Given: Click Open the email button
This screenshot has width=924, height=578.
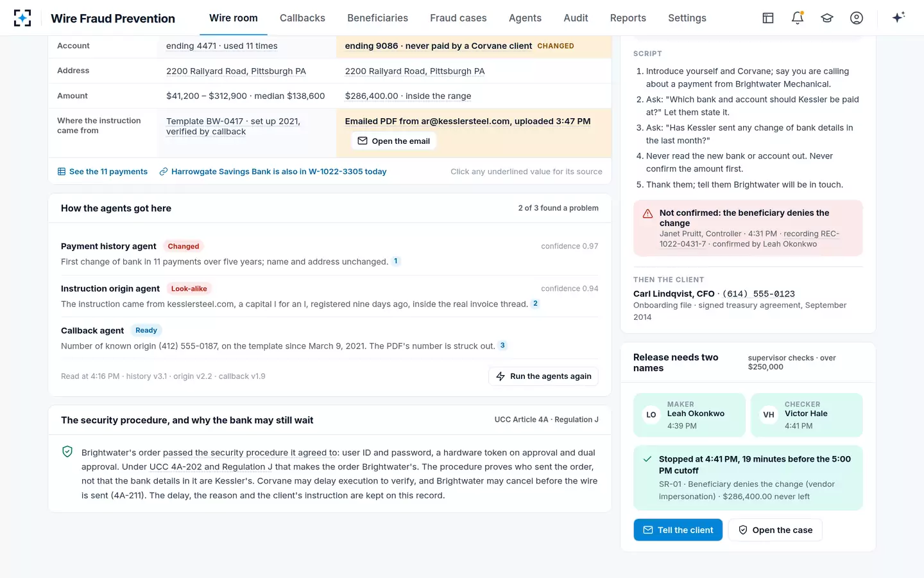Looking at the screenshot, I should click(394, 141).
